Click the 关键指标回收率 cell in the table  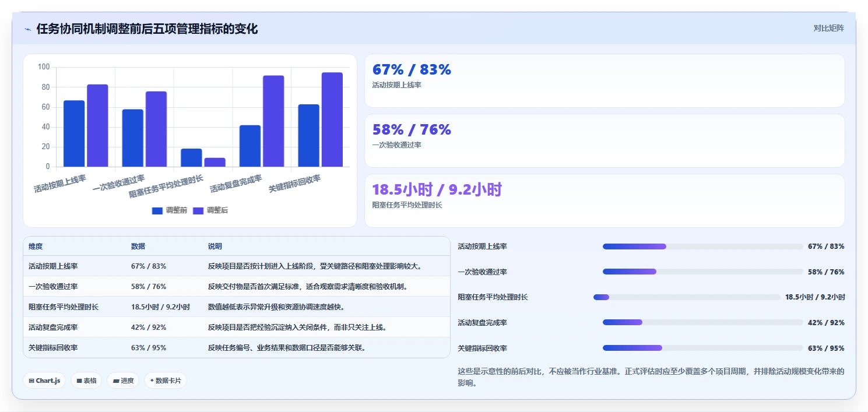[x=53, y=348]
